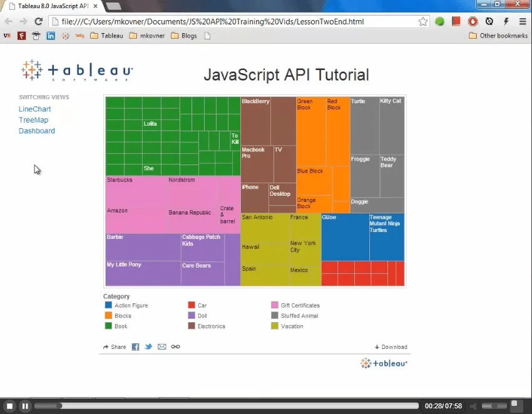The width and height of the screenshot is (532, 414).
Task: Click the LinkedIn icon on the bookmarks bar
Action: click(x=51, y=36)
